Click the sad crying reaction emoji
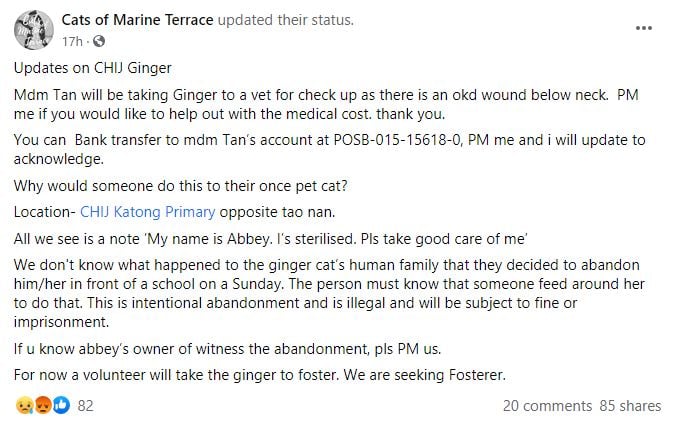The width and height of the screenshot is (676, 424). 24,406
